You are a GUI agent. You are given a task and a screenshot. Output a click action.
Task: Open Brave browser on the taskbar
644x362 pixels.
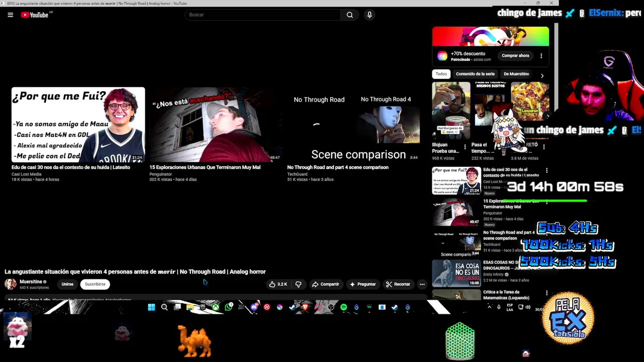305,307
